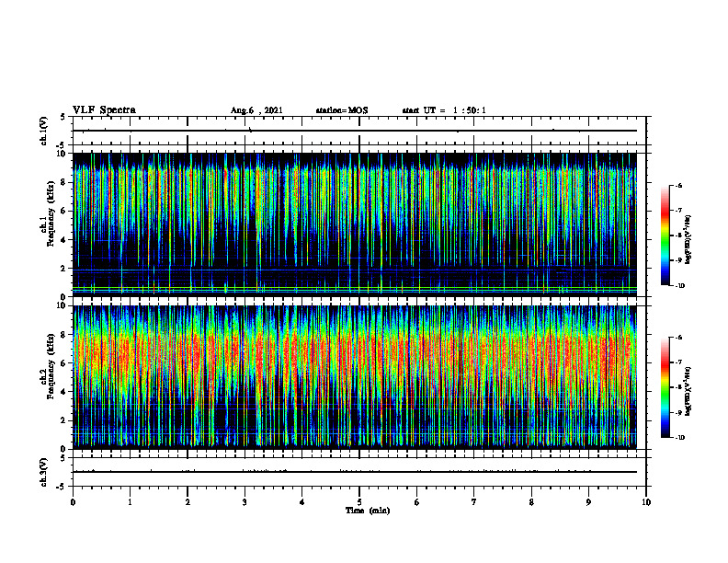This screenshot has height=563, width=728.
Task: Click the ch.1 color scale bar
Action: pos(665,236)
